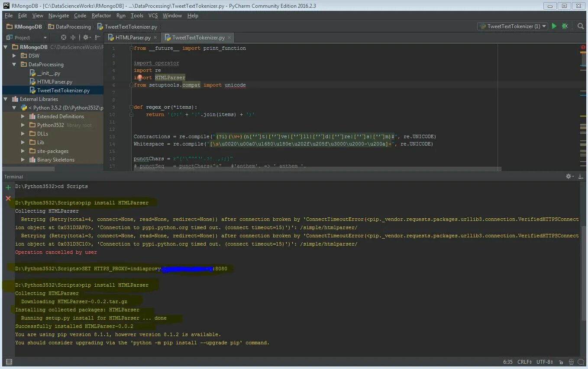Expand Extended Definitions node

click(23, 117)
